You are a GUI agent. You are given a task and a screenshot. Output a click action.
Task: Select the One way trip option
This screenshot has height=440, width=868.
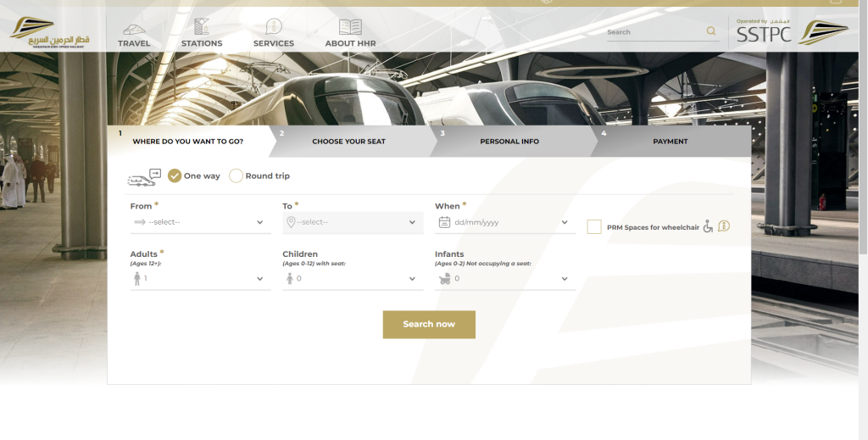pos(175,176)
